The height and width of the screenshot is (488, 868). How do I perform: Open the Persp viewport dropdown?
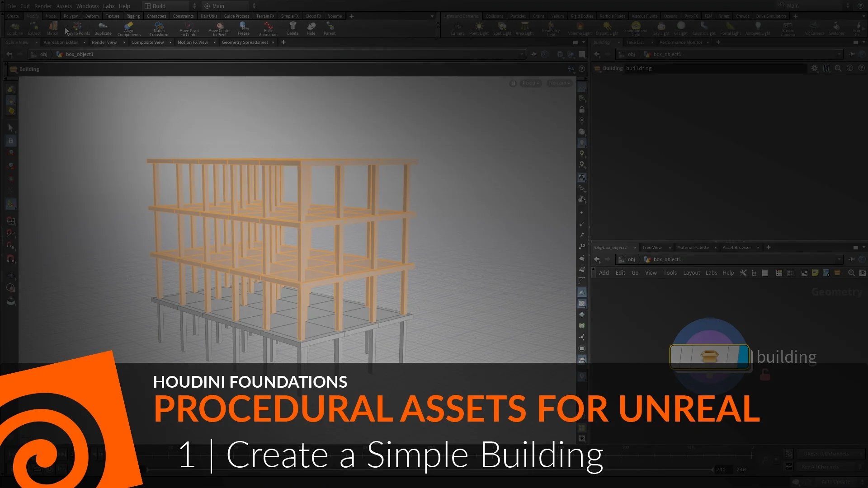point(530,83)
